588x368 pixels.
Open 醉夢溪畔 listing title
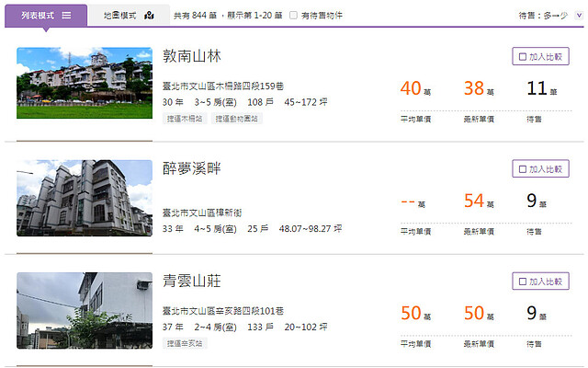[192, 168]
